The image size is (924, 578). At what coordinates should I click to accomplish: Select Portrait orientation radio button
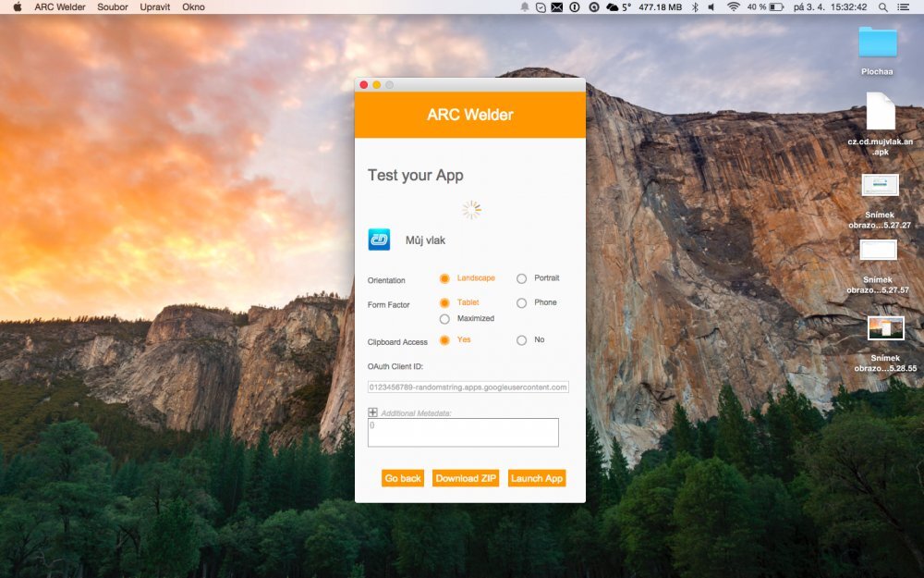[521, 278]
